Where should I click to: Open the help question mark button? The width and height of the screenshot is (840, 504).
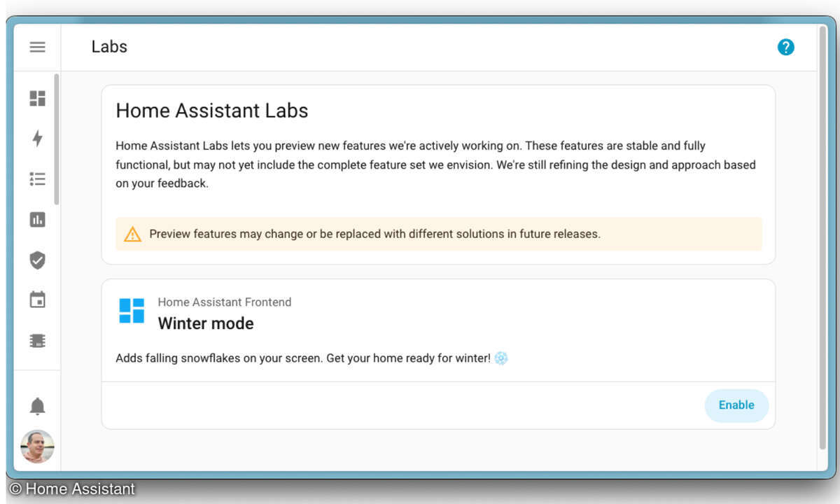(786, 47)
